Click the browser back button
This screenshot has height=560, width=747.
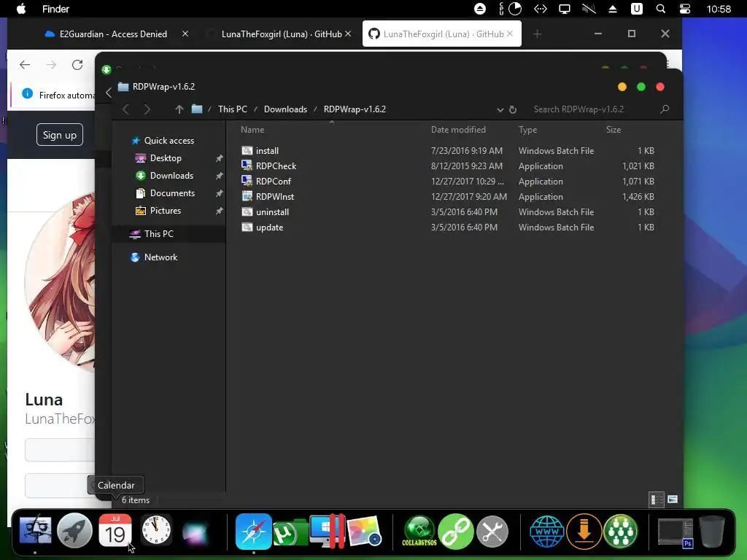pyautogui.click(x=25, y=65)
